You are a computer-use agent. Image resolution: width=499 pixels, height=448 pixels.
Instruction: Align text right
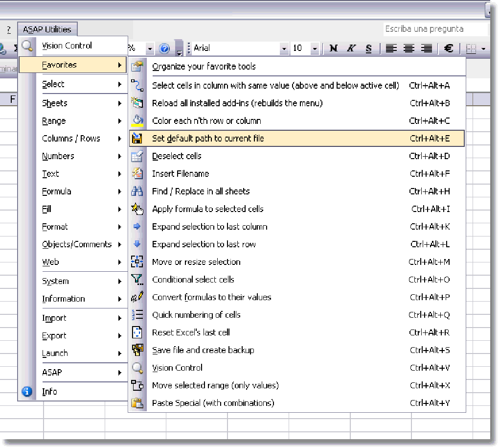(x=427, y=48)
